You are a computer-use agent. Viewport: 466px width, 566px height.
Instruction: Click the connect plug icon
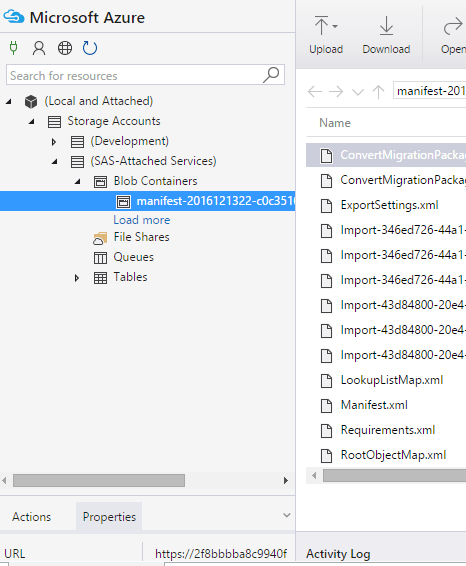point(13,48)
